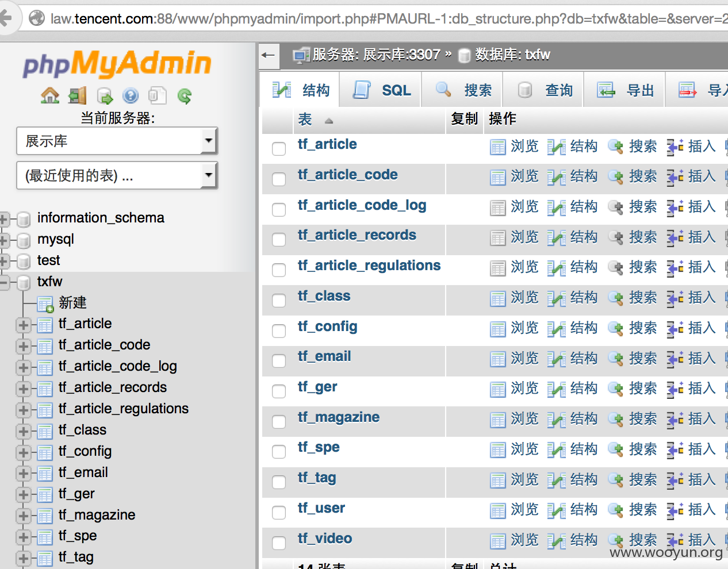Click structure icon for tf_config row
This screenshot has height=569, width=728.
[557, 329]
